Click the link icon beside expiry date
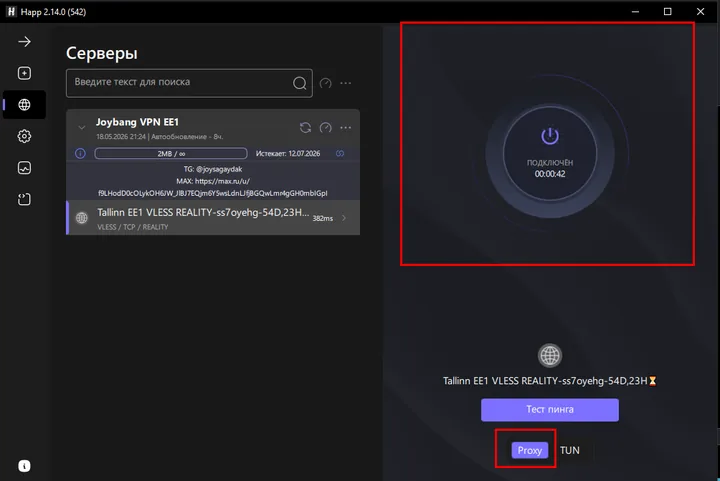This screenshot has height=481, width=720. tap(340, 153)
